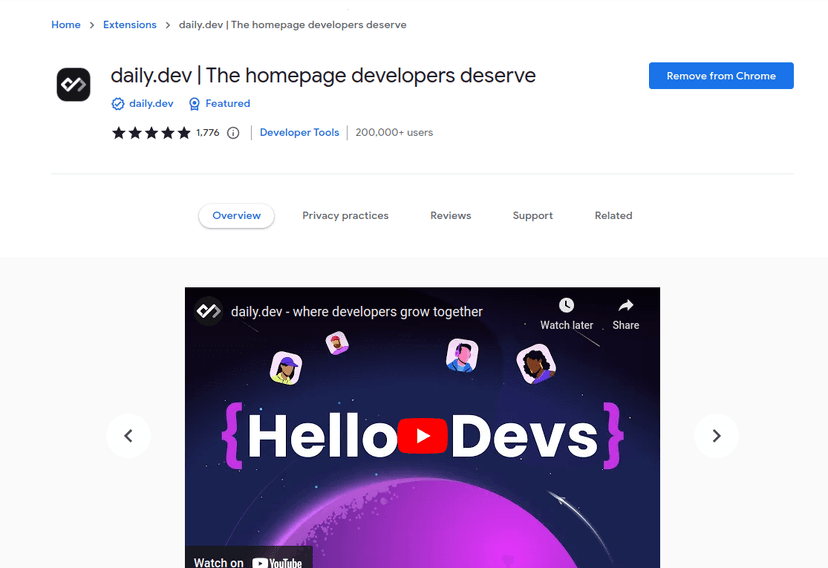This screenshot has width=828, height=568.
Task: Click the Featured label link
Action: (228, 103)
